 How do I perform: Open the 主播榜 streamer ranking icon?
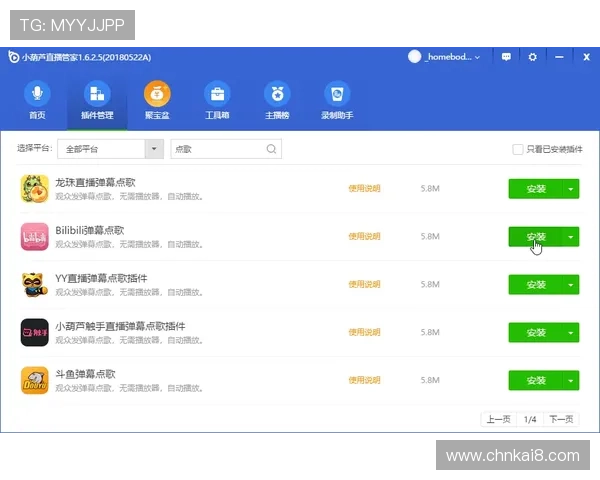tap(277, 94)
